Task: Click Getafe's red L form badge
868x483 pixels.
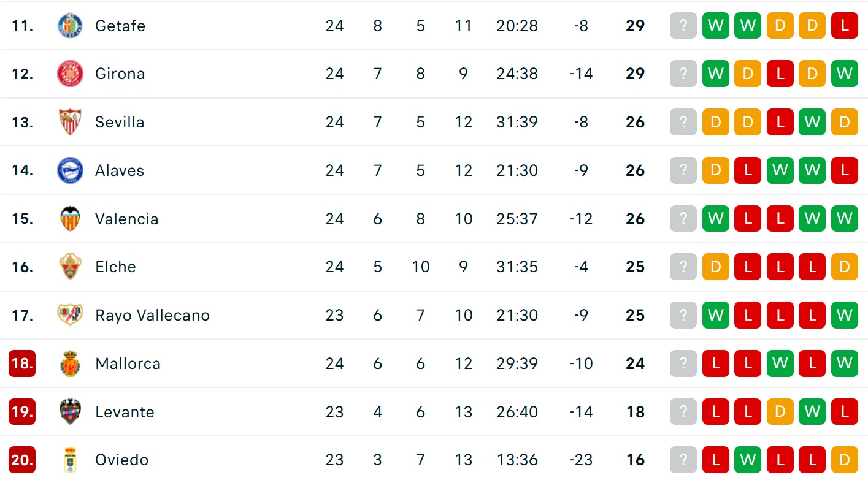Action: (x=844, y=26)
